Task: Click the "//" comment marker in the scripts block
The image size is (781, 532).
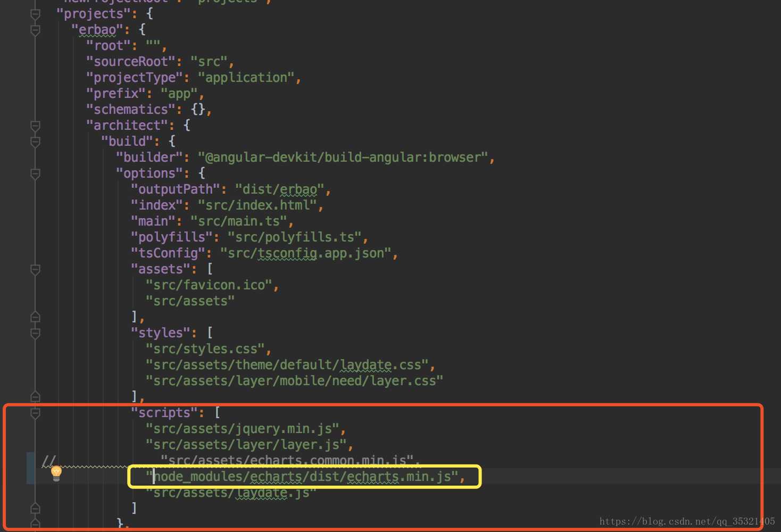Action: pyautogui.click(x=48, y=461)
